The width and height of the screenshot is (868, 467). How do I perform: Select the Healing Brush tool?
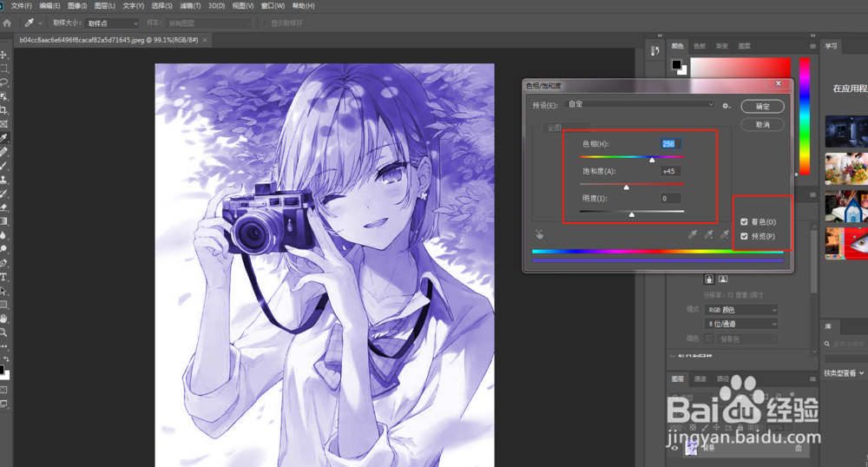(3, 152)
